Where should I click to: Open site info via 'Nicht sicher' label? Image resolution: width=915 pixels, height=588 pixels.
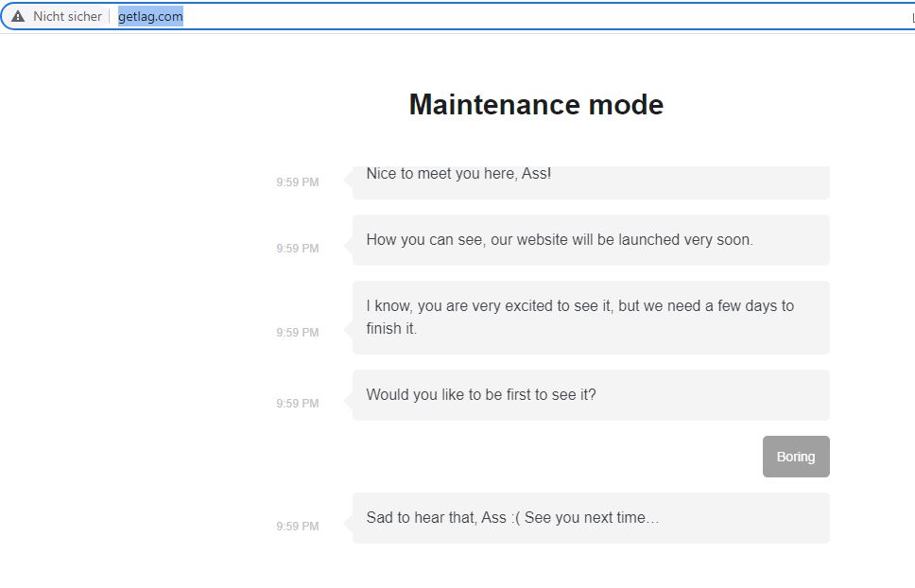point(67,16)
